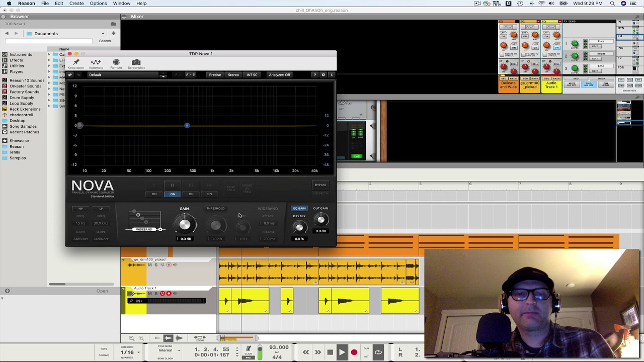
Task: Click the Nova info button
Action: tap(331, 75)
